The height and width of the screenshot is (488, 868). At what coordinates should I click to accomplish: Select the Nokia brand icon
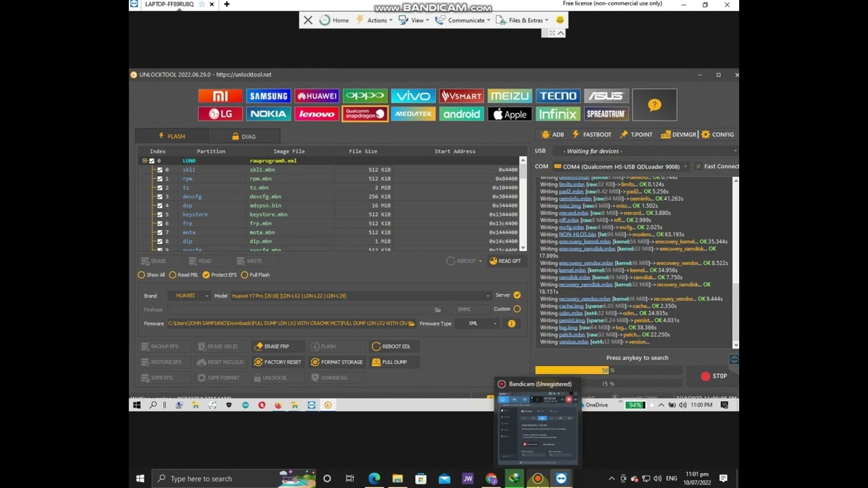tap(268, 114)
